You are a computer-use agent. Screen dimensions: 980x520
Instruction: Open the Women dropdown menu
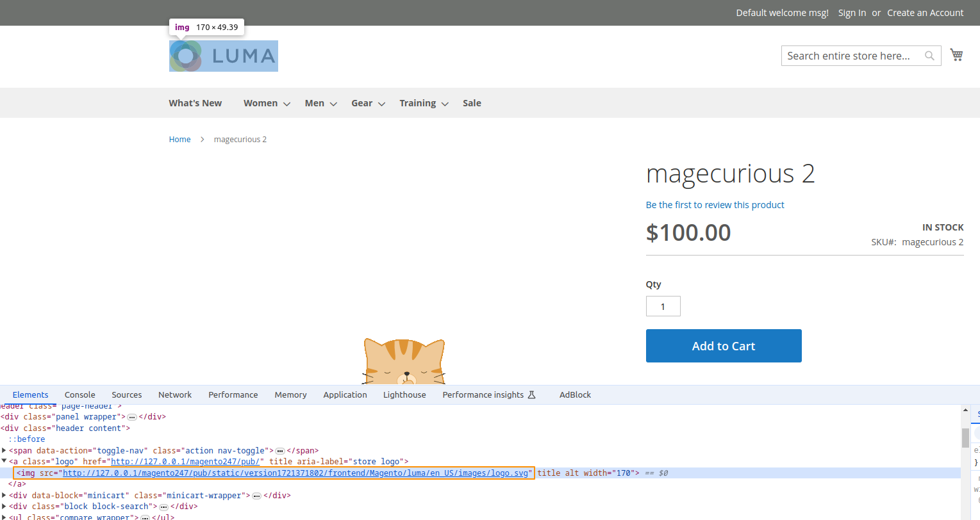261,102
